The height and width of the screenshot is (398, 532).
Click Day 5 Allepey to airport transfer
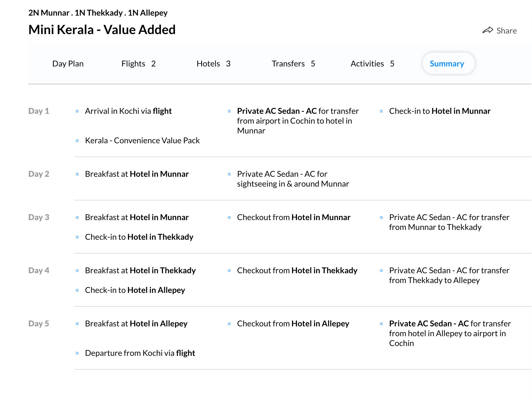point(450,333)
